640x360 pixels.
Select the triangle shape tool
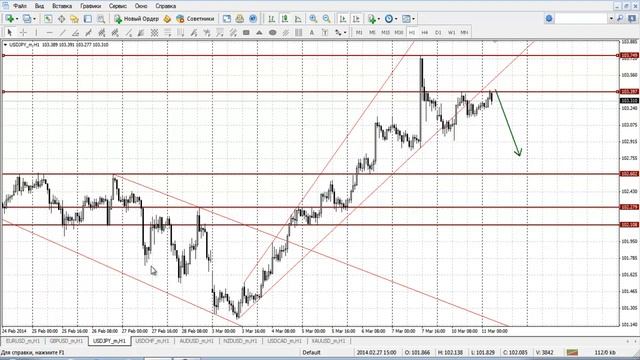259,32
